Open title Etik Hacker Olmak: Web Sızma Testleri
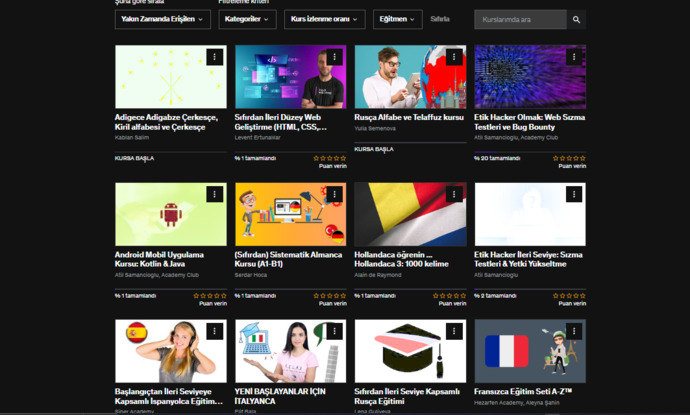This screenshot has height=415, width=690. pos(529,122)
